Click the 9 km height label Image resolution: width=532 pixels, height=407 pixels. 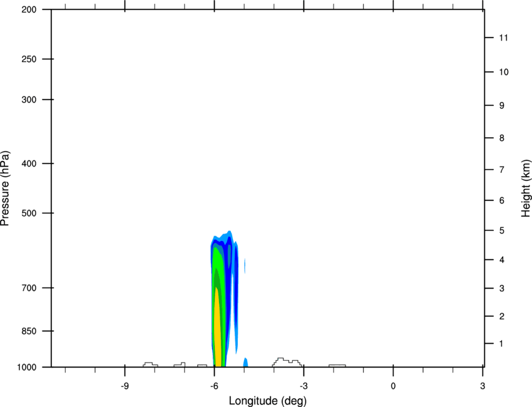(x=501, y=106)
